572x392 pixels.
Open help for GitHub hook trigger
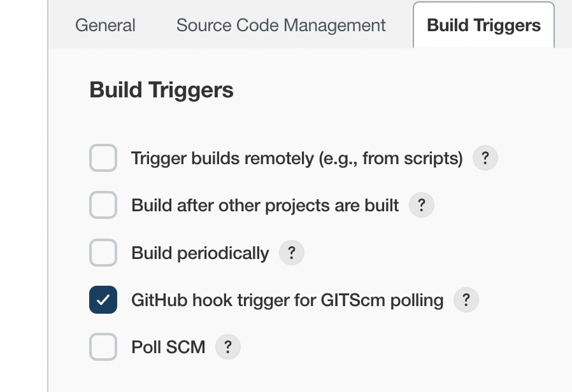(x=466, y=300)
